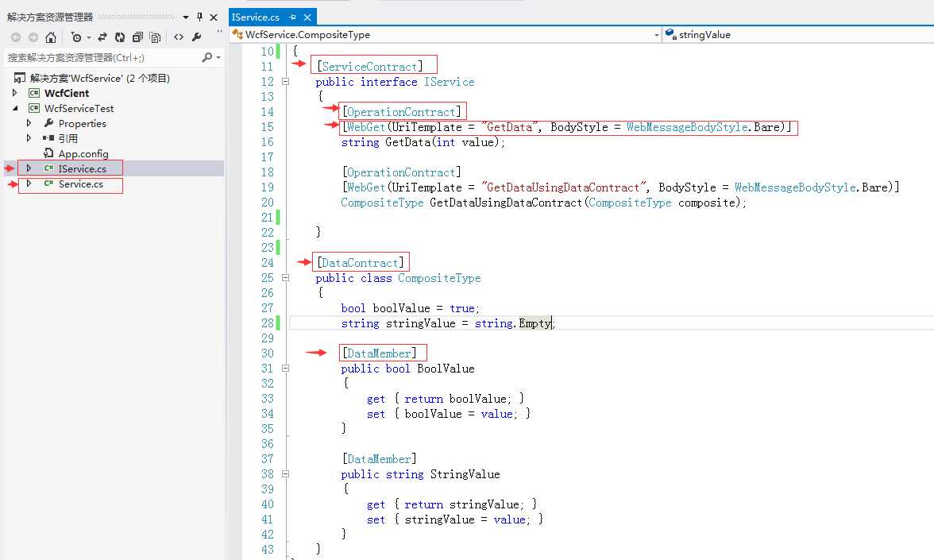Close the Solution Explorer panel
Viewport: 934px width, 560px height.
[214, 17]
